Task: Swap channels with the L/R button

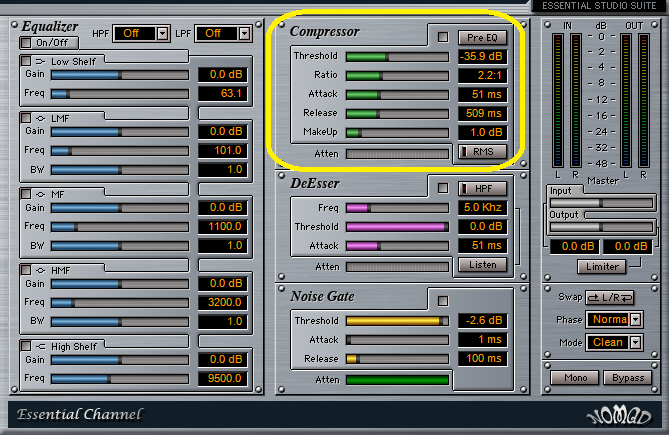Action: (x=609, y=298)
